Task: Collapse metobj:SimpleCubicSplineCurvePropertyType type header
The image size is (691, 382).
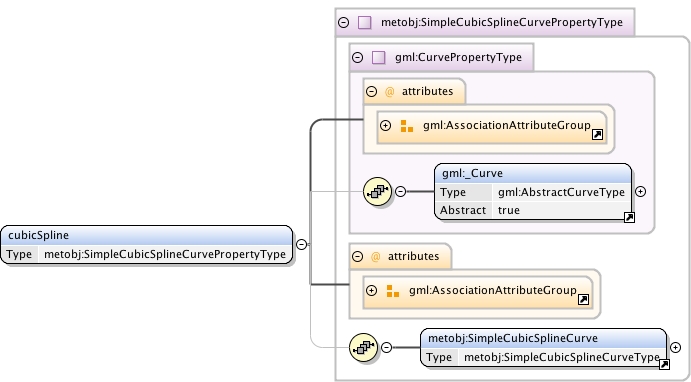Action: 343,22
